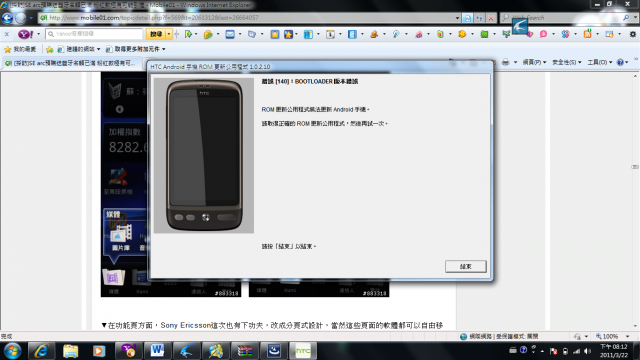Click the add-to-favorites-bar star icon
The width and height of the screenshot is (640, 360).
[x=49, y=49]
